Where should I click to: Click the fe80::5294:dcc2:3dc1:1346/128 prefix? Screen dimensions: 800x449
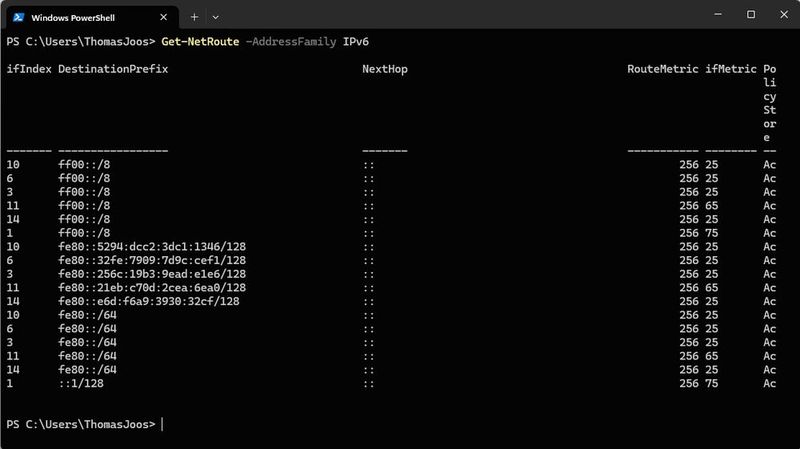(152, 246)
